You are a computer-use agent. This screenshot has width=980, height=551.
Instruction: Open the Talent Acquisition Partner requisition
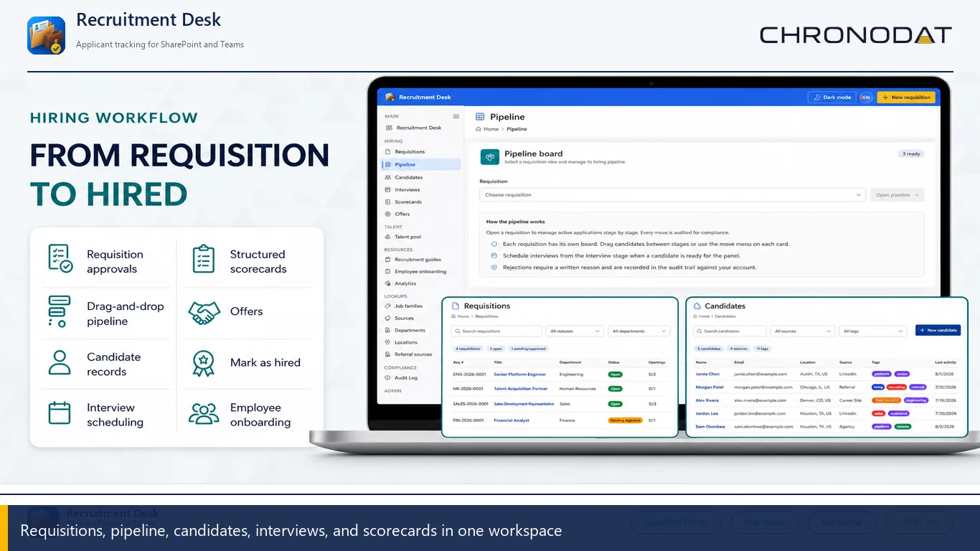click(x=521, y=389)
